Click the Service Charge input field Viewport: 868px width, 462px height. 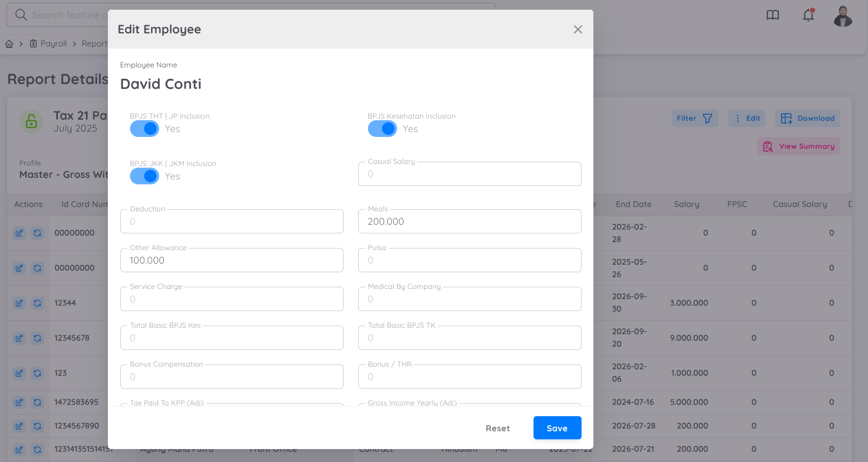(232, 299)
